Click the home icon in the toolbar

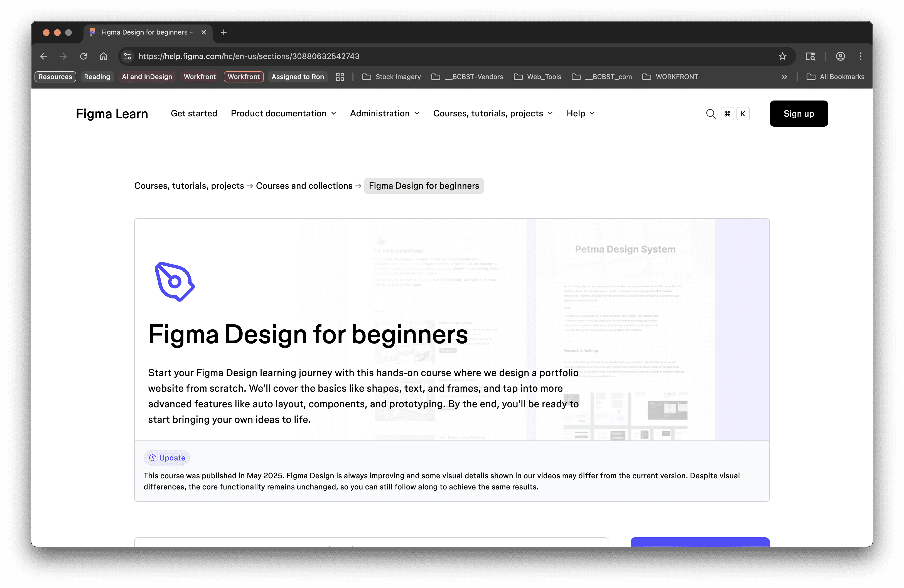103,56
